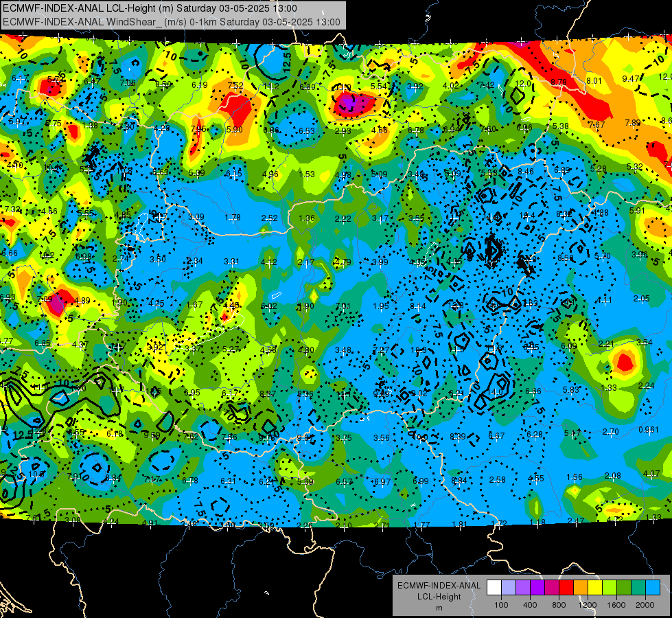Click the wind shear value '1.56'

[x=575, y=477]
